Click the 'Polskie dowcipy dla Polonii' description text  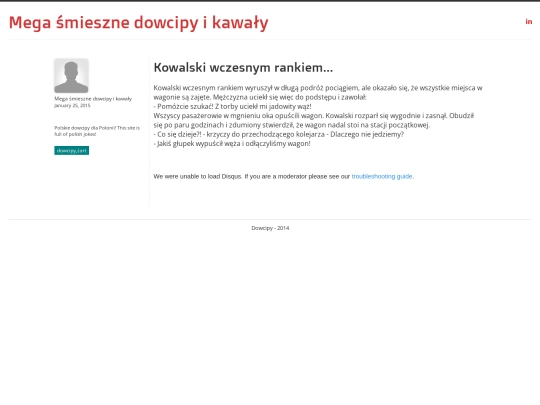pyautogui.click(x=97, y=131)
